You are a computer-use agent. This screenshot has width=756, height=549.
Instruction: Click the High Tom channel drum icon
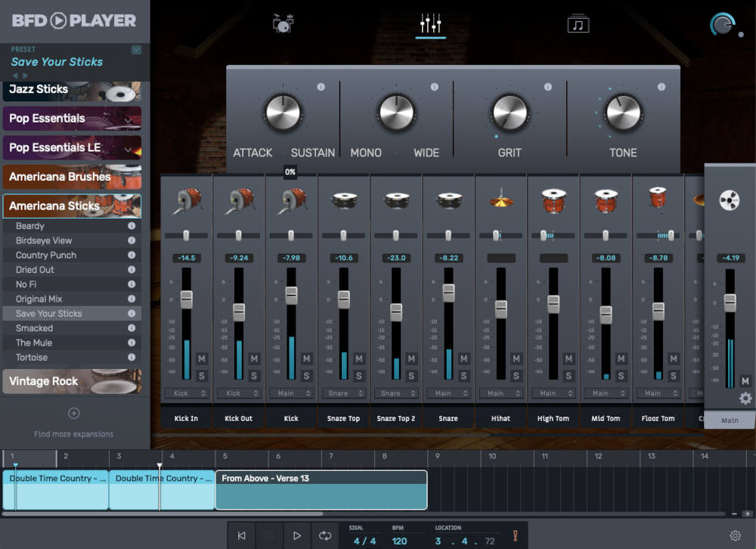tap(553, 200)
